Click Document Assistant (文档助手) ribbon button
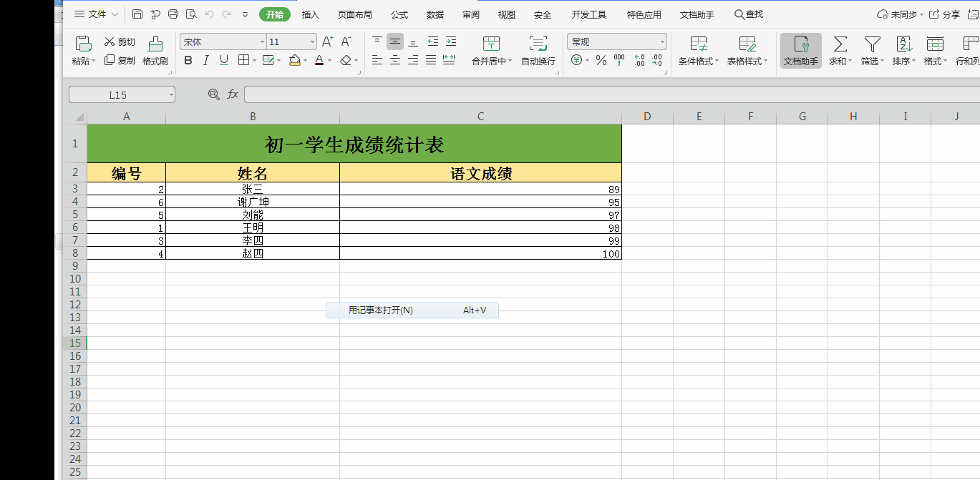Image resolution: width=980 pixels, height=480 pixels. [801, 51]
